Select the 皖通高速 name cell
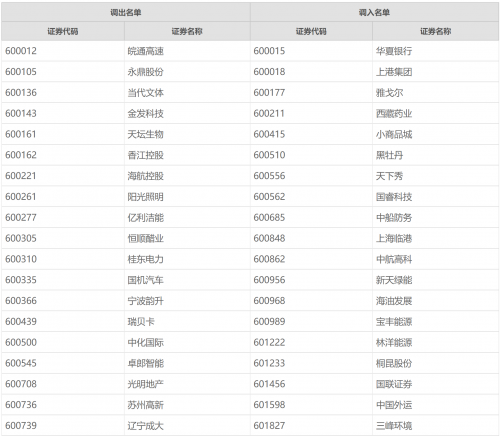This screenshot has width=500, height=436. click(146, 51)
